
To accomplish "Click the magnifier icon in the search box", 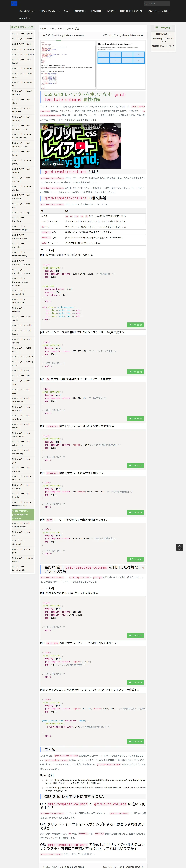I will click(x=145, y=4).
